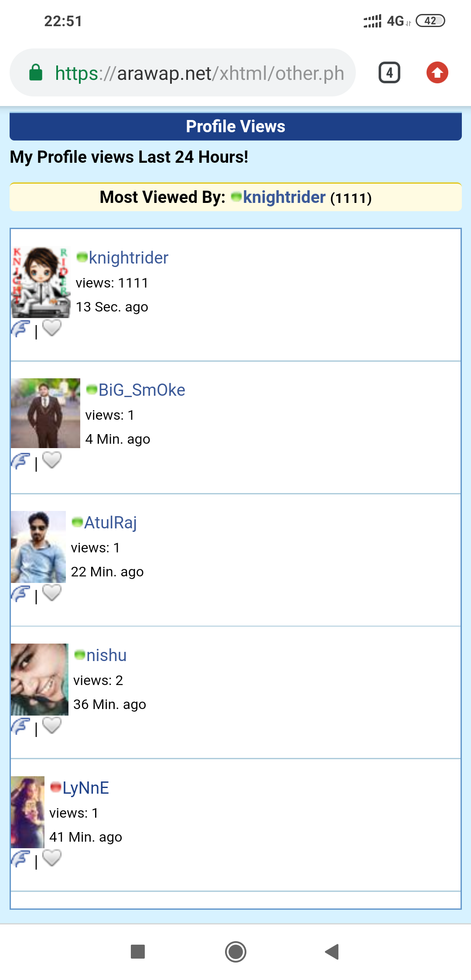
Task: Tap the red update arrow icon
Action: click(437, 72)
